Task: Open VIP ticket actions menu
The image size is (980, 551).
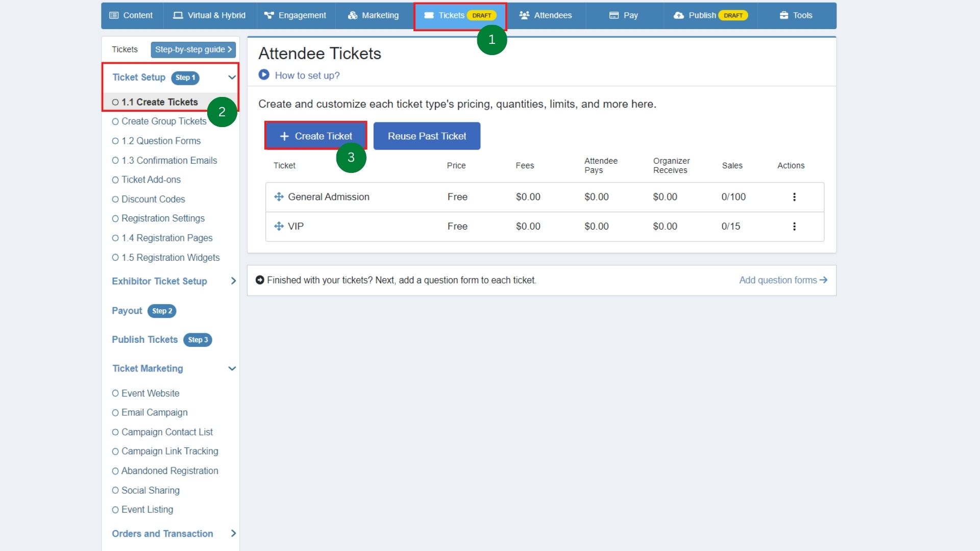Action: tap(794, 227)
